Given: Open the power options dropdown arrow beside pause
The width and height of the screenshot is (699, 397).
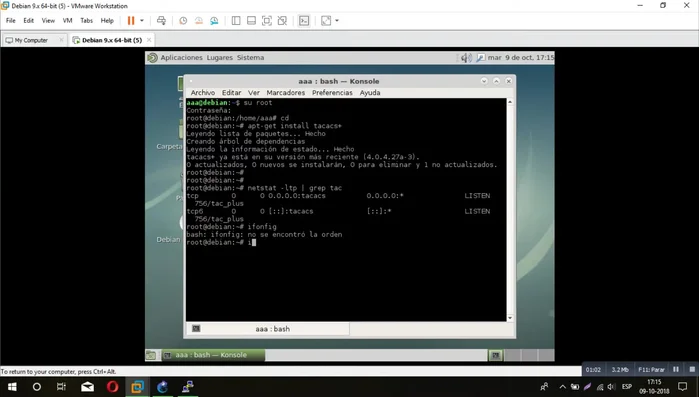Looking at the screenshot, I should (142, 20).
